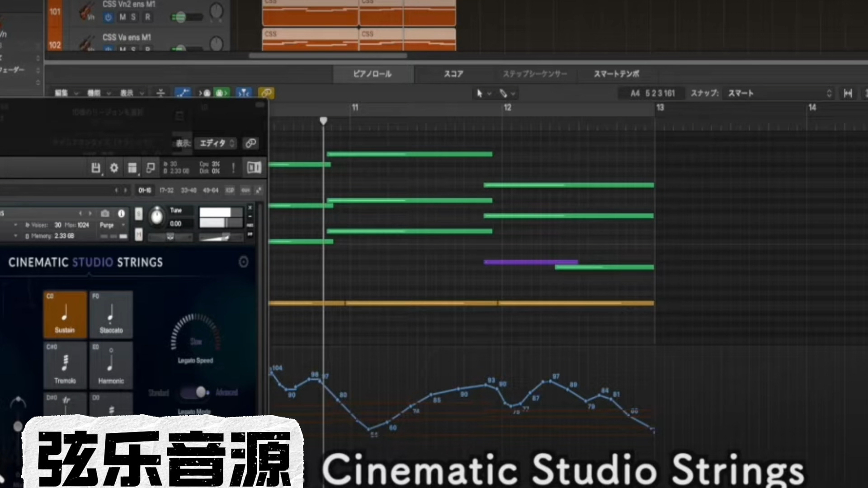This screenshot has height=488, width=868.
Task: Open Kontakt workspace layout icon
Action: pos(132,168)
